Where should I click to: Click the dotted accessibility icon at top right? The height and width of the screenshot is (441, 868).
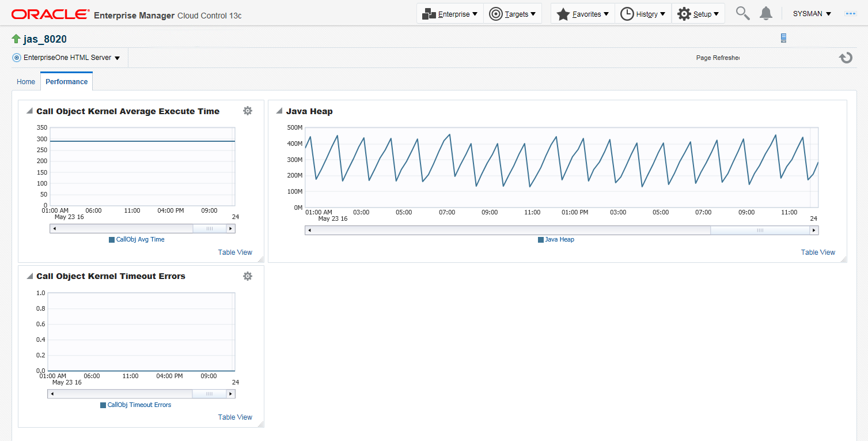pos(850,14)
